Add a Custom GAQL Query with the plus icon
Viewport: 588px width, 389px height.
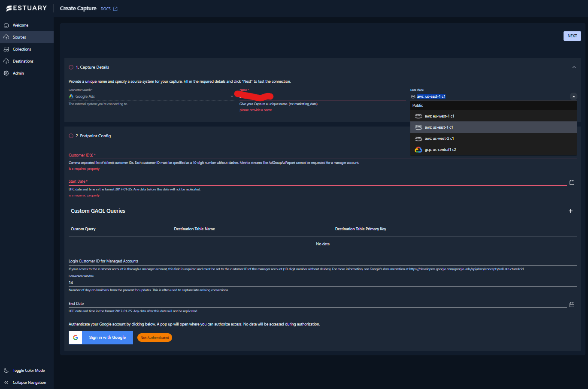point(570,211)
